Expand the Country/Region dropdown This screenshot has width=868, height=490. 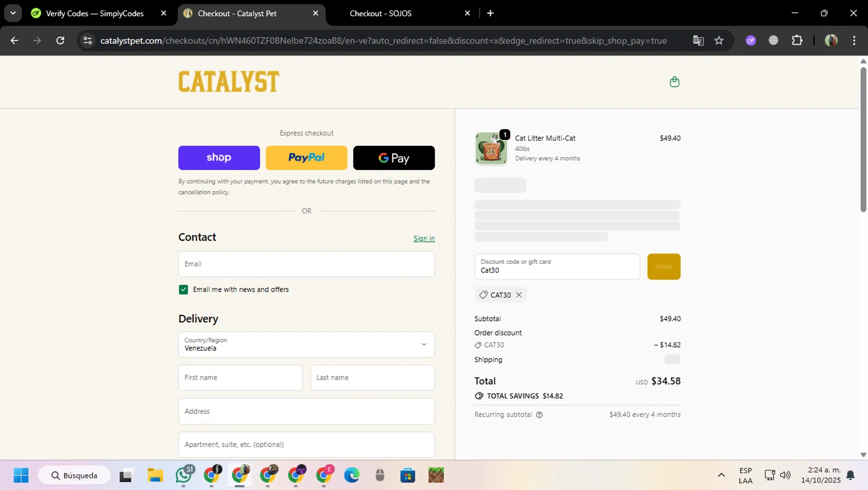coord(307,345)
